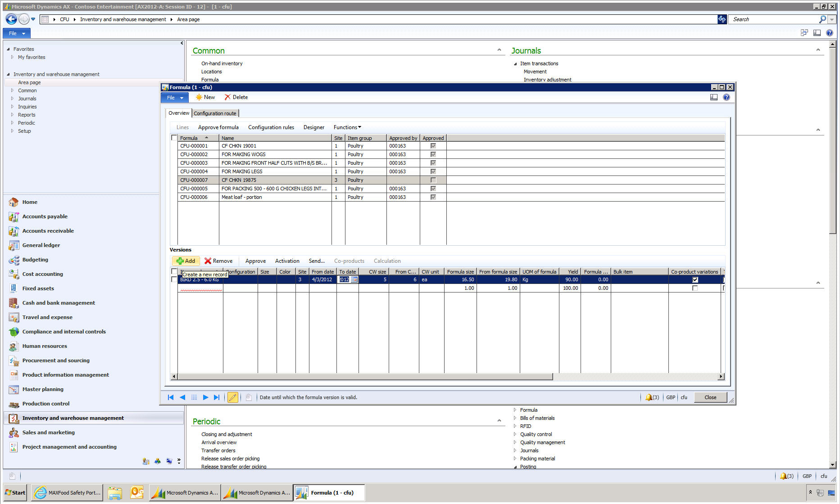This screenshot has height=504, width=840.
Task: Expand My favorites tree node
Action: point(13,57)
